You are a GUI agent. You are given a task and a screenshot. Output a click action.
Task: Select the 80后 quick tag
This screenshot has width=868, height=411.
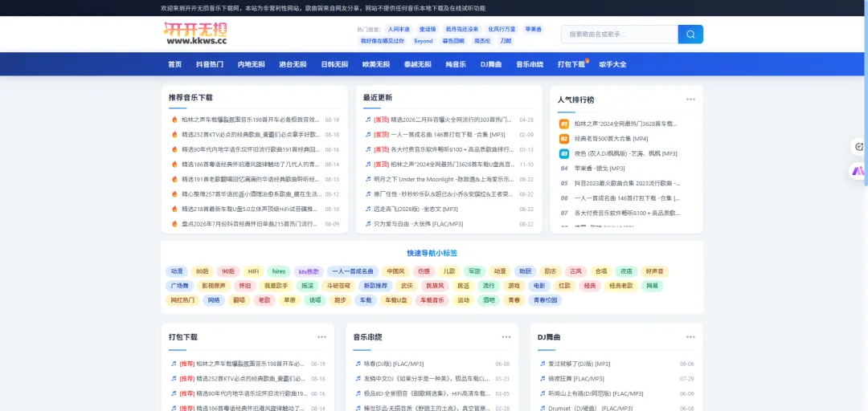point(202,271)
